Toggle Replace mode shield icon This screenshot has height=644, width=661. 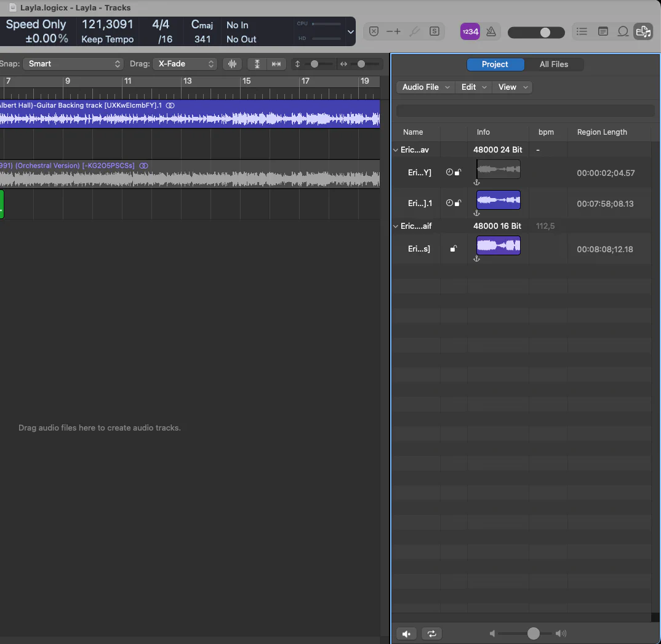click(374, 31)
